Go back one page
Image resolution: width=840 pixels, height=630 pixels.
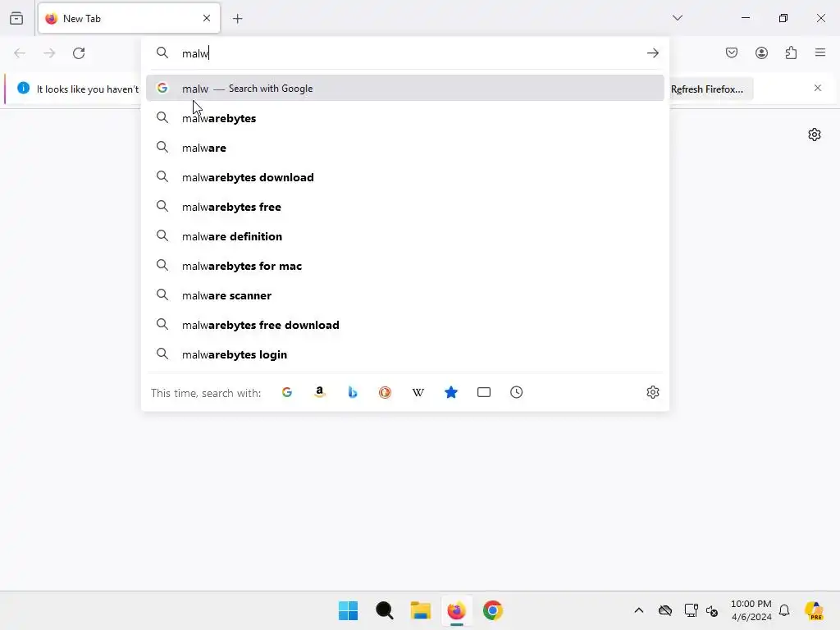point(20,53)
